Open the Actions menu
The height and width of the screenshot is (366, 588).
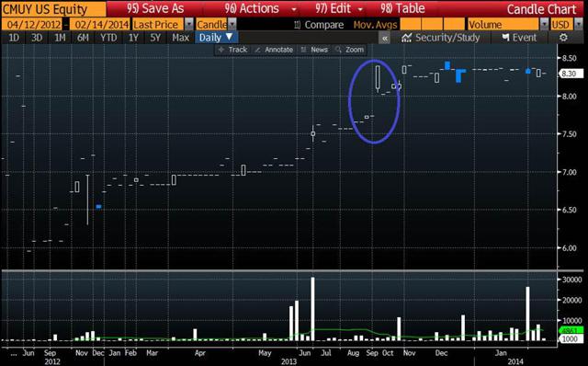pos(260,8)
